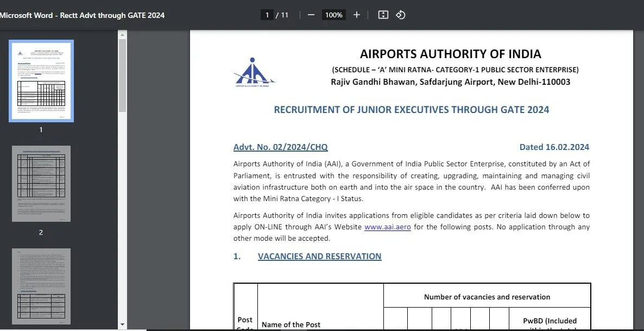Click the sidebar scrollbar up arrow
The image size is (644, 331).
(122, 35)
